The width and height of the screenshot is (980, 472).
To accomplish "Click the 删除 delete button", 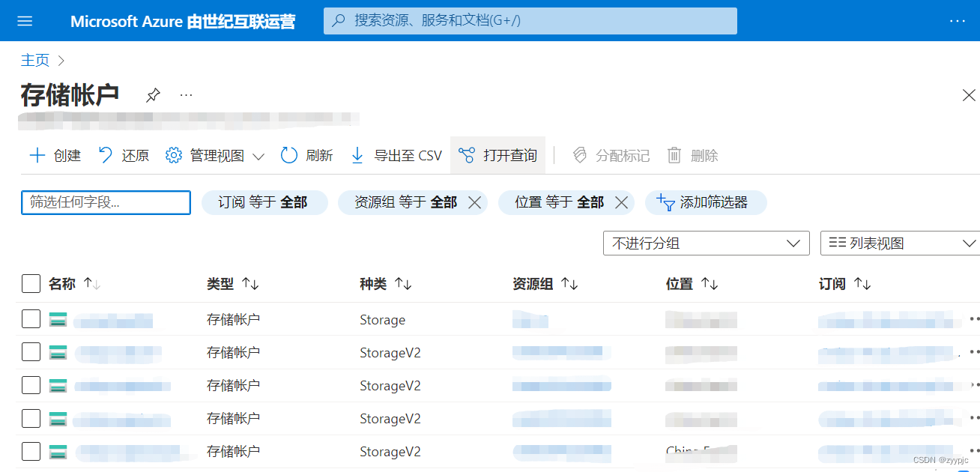I will coord(692,155).
